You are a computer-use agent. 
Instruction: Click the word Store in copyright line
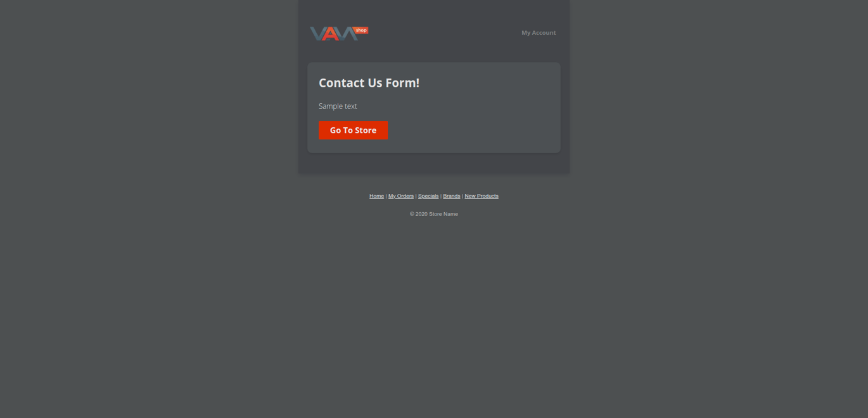click(x=435, y=214)
